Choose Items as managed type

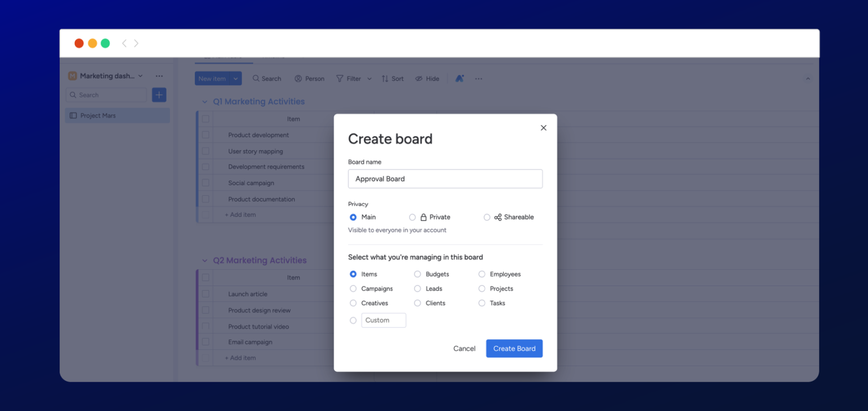tap(353, 274)
